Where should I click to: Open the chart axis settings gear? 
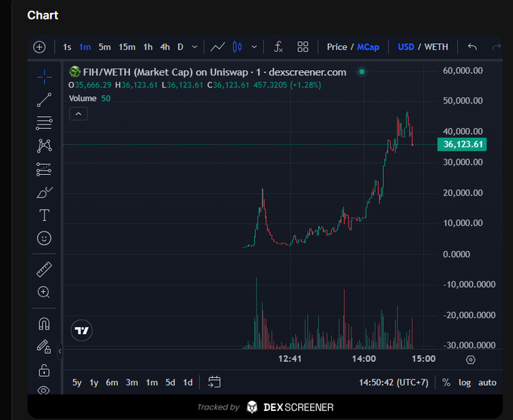pos(470,360)
